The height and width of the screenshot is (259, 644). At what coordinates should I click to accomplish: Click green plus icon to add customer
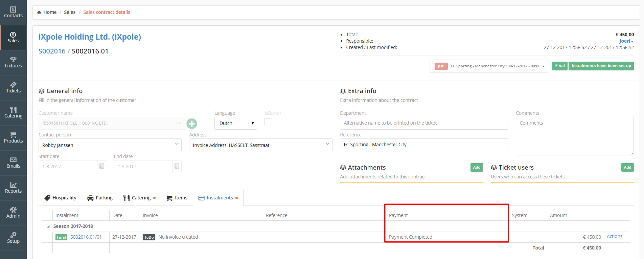192,124
